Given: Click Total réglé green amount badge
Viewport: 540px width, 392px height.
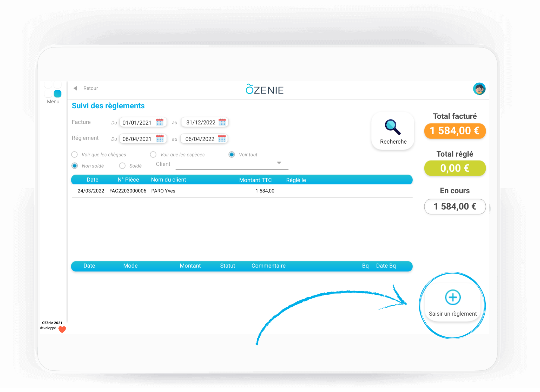Looking at the screenshot, I should pyautogui.click(x=455, y=168).
